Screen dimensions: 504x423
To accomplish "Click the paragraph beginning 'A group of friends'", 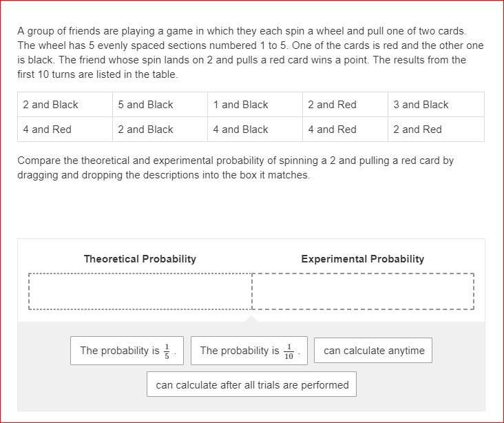I will point(251,52).
